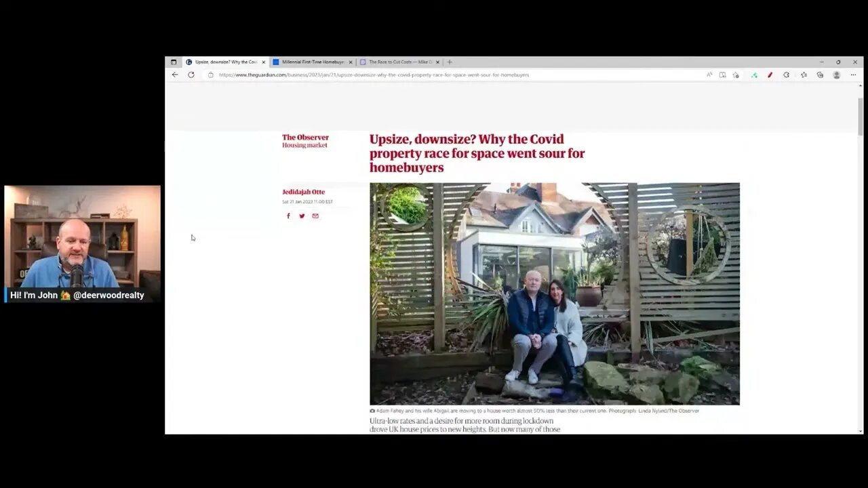Open the extensions puzzle icon
The image size is (868, 488).
786,75
